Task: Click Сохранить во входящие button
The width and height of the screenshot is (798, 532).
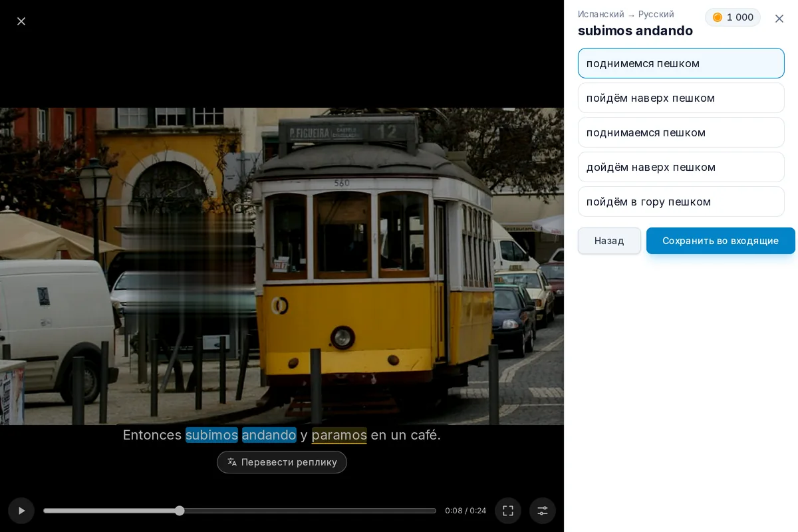Action: point(721,241)
